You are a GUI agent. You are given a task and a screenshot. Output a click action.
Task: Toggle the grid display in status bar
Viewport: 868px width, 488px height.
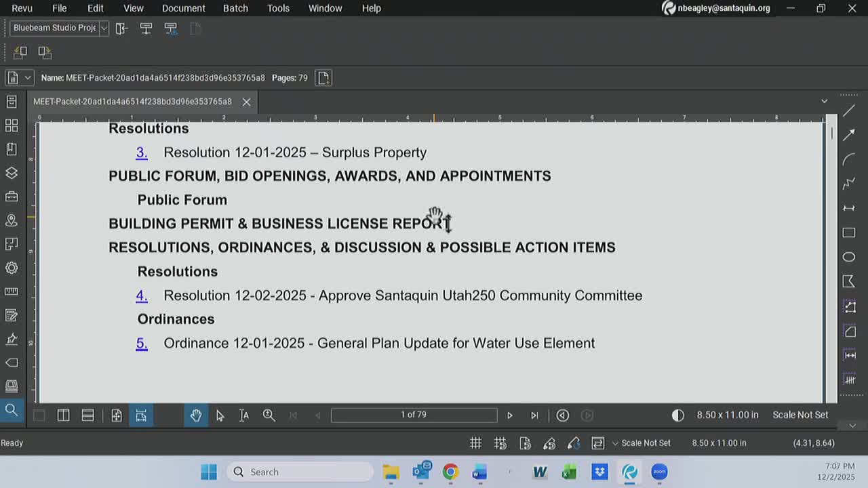tap(476, 443)
